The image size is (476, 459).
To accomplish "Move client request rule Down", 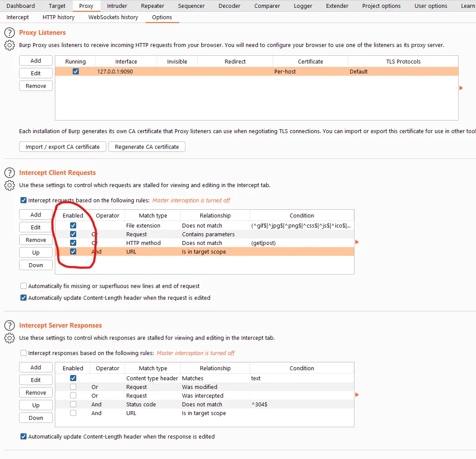I will [x=36, y=265].
